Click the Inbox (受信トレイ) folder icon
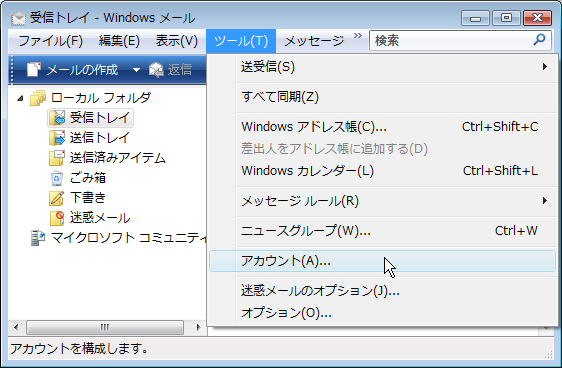This screenshot has width=562, height=368. (x=57, y=118)
